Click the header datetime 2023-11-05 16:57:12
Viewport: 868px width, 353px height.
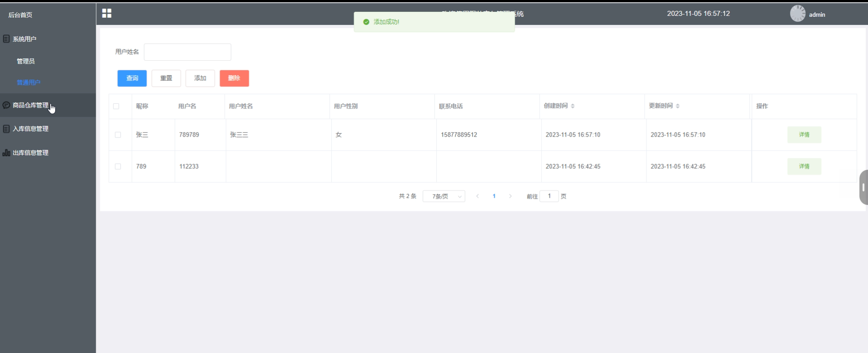coord(698,14)
